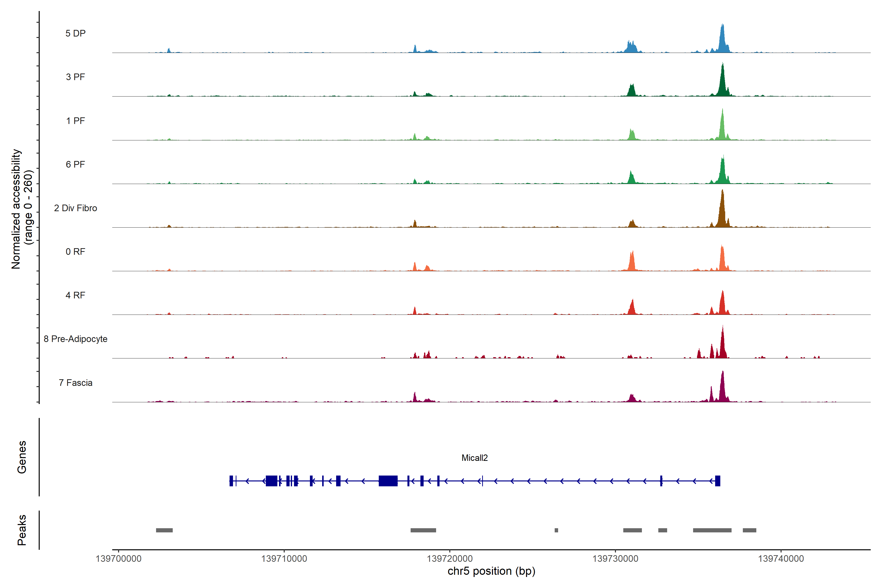Click the 7 Fascia track label
The image size is (882, 588).
pos(75,382)
